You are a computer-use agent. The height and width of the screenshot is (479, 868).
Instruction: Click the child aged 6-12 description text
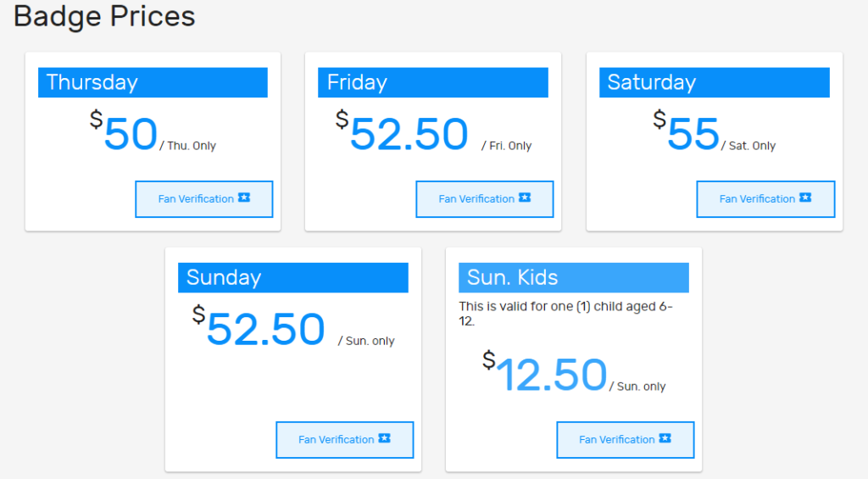(x=565, y=314)
